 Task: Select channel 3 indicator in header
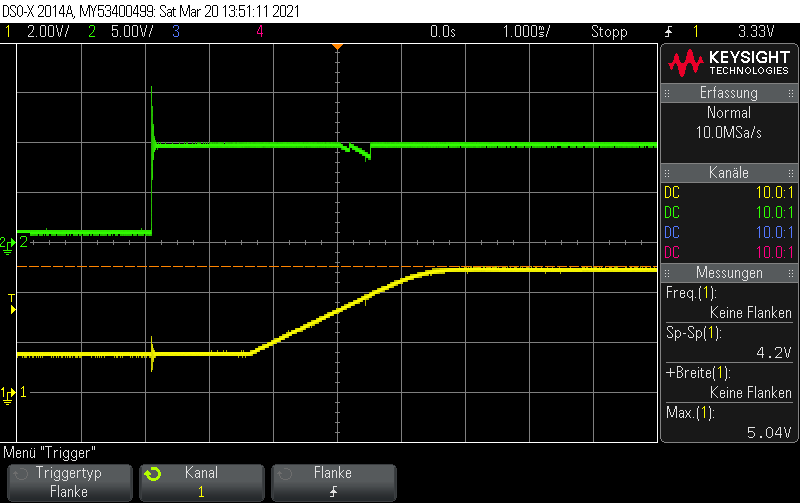click(176, 32)
